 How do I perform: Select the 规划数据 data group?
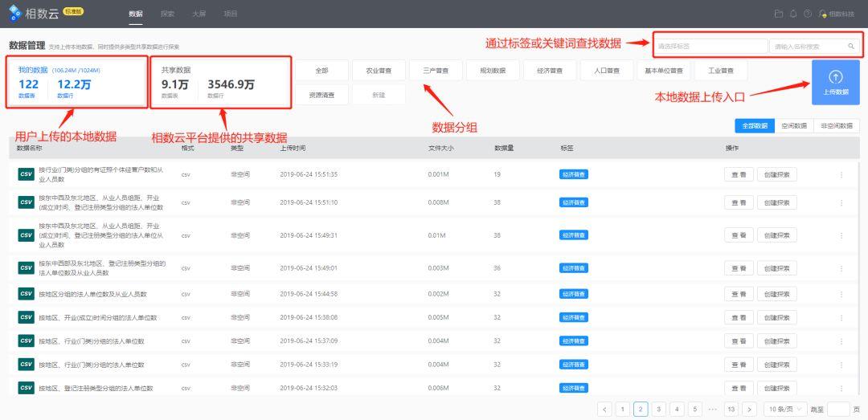493,71
